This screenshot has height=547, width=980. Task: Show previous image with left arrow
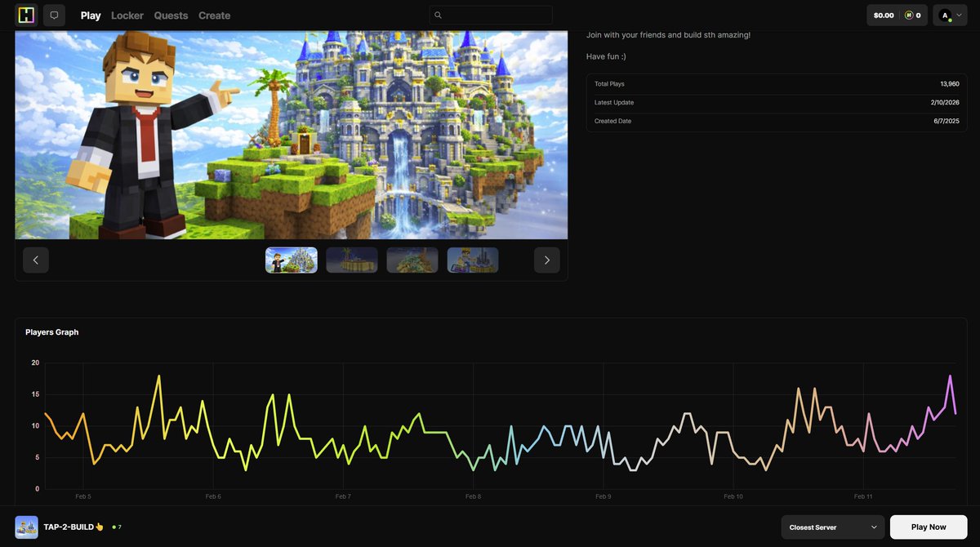[36, 260]
